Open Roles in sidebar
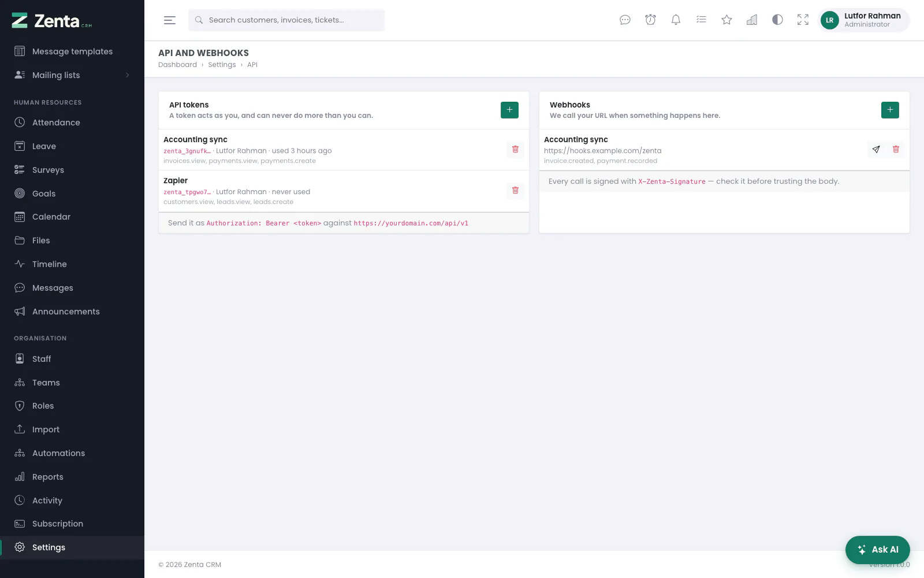Viewport: 924px width, 578px height. [x=72, y=406]
